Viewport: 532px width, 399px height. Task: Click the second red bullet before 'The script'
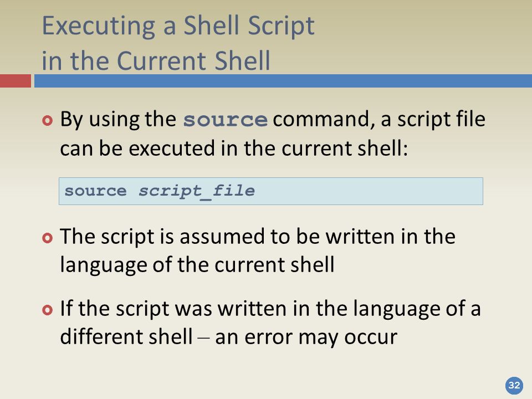(48, 238)
